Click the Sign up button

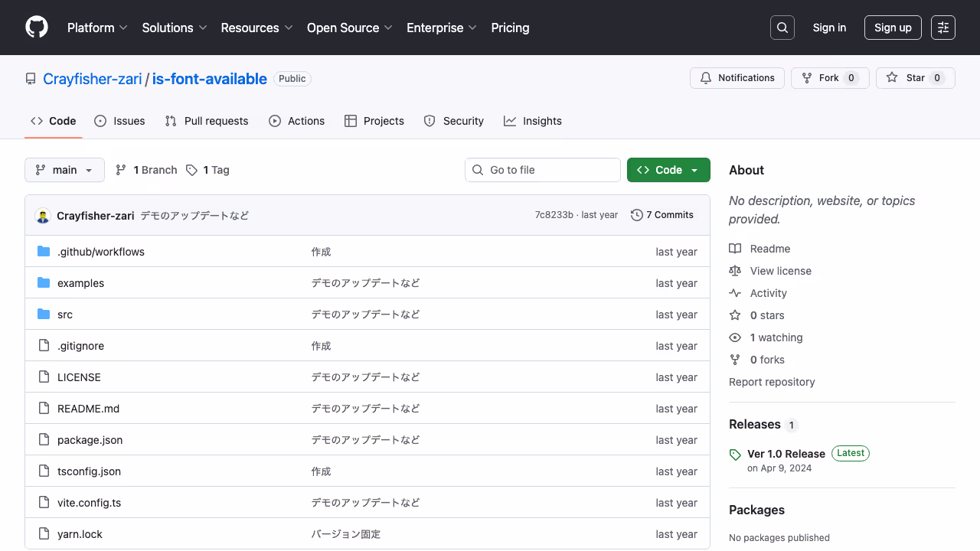(x=893, y=28)
